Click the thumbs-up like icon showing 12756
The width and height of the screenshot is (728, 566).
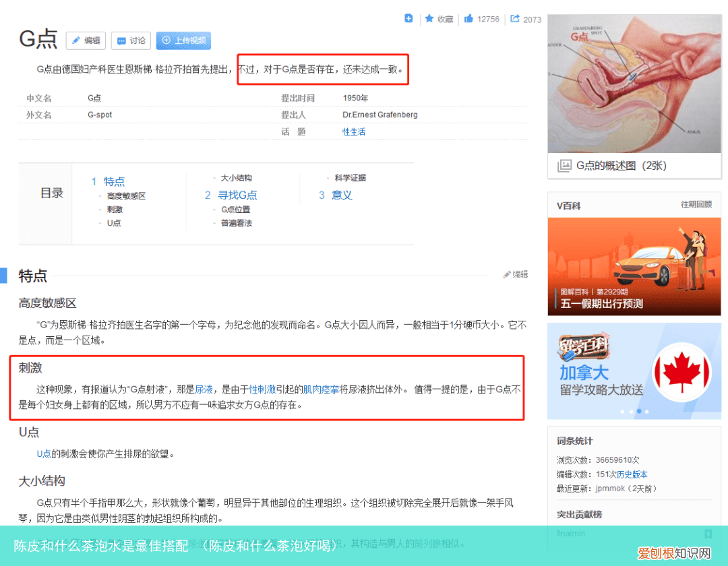468,18
